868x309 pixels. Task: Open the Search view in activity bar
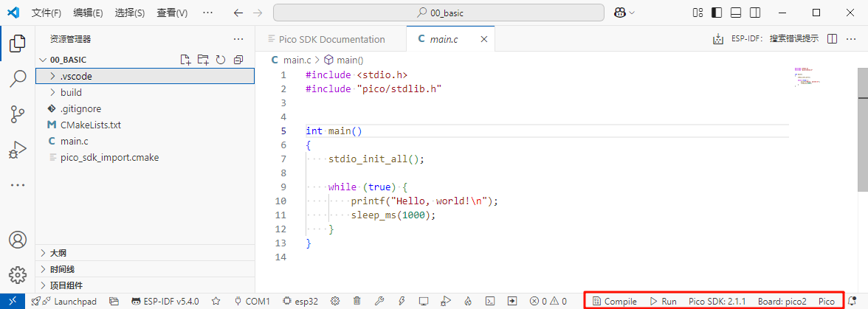(17, 79)
